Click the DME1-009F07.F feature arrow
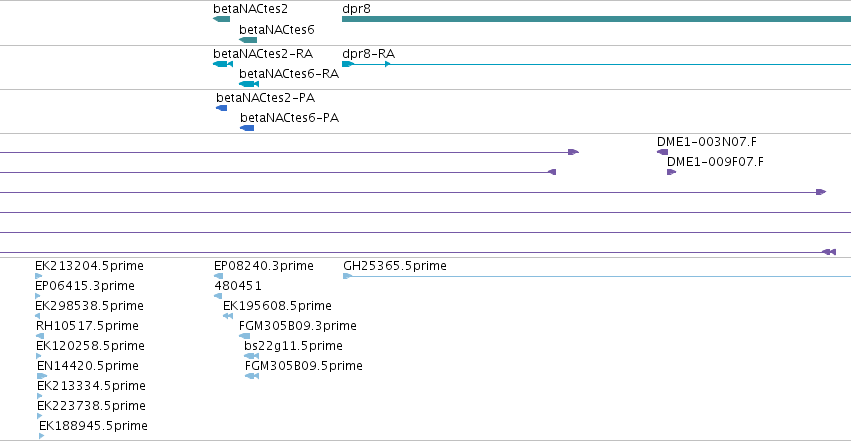851x441 pixels. 671,172
